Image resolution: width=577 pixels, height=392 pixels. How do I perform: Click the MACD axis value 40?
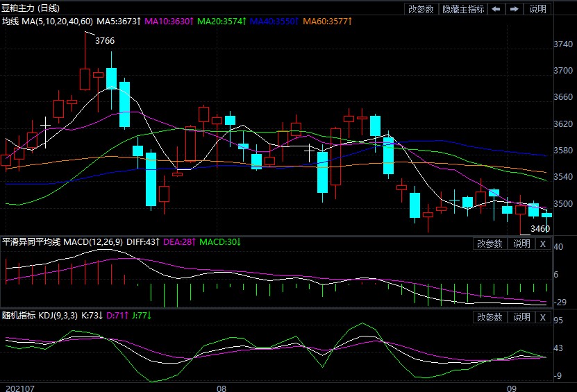pos(558,246)
